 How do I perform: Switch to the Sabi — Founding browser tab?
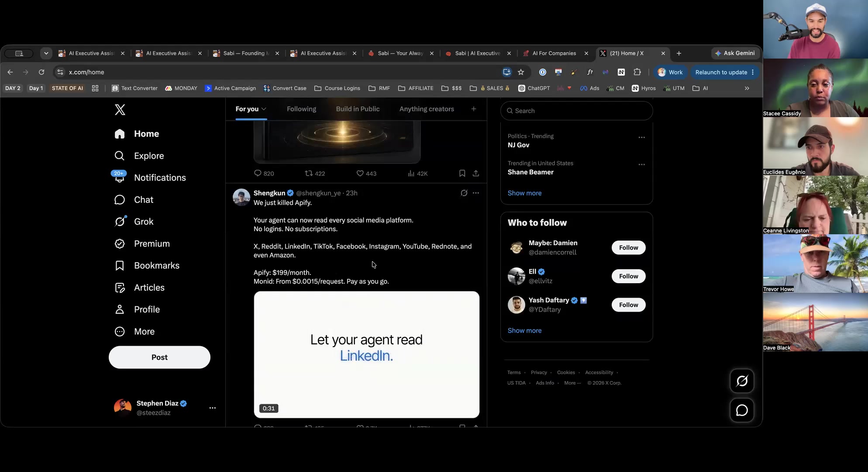coord(245,53)
